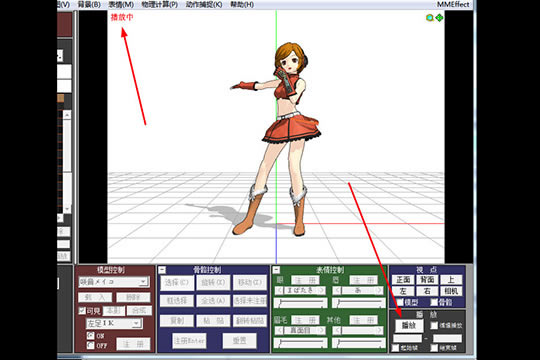
Task: Toggle the 模型 (model) checkbox in viewpoint panel
Action: (400, 302)
